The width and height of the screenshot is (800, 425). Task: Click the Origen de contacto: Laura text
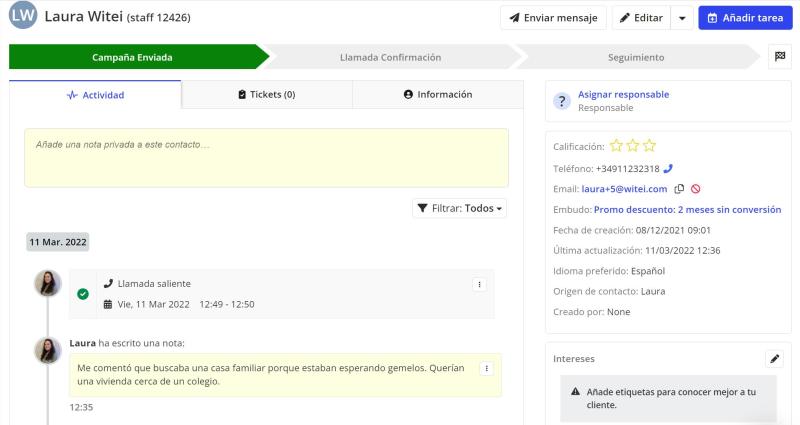click(x=609, y=291)
